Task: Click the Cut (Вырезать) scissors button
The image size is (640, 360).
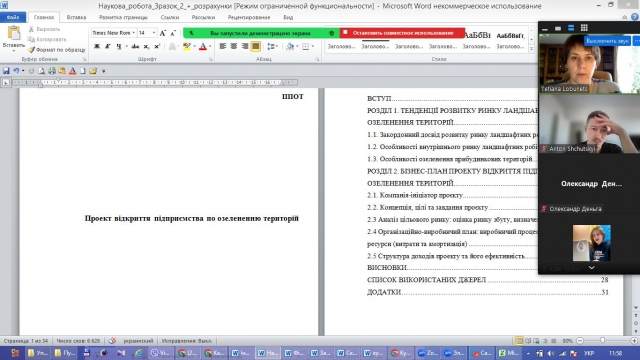Action: [x=44, y=29]
